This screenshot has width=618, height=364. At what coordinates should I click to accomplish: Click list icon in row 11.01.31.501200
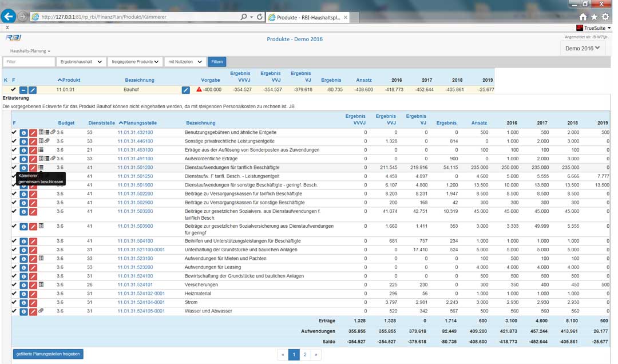(x=41, y=167)
